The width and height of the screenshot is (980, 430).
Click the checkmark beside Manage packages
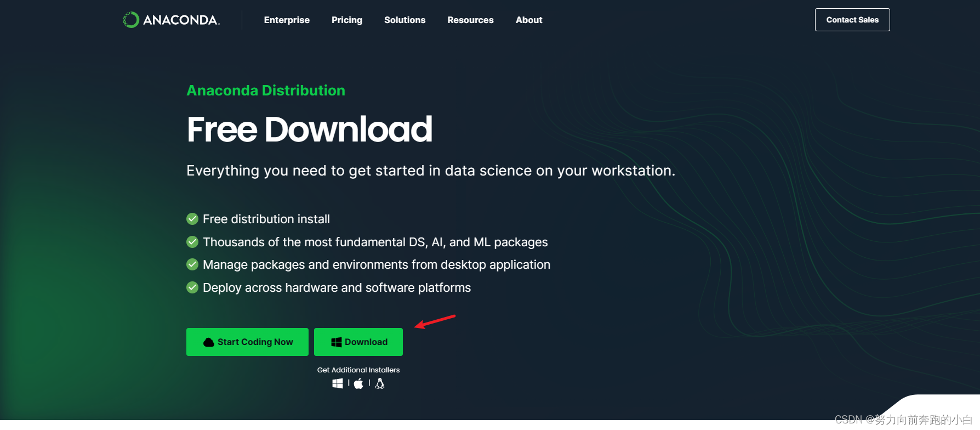tap(192, 264)
